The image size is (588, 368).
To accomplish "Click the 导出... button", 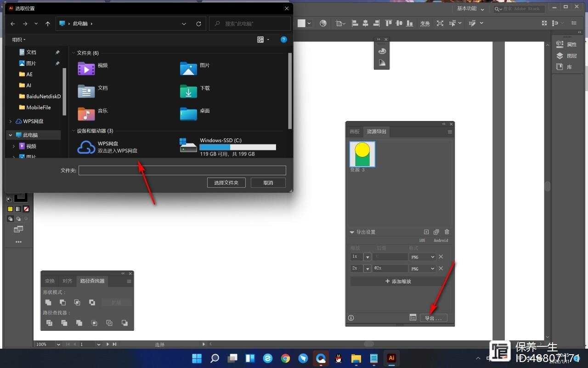I will [x=433, y=318].
